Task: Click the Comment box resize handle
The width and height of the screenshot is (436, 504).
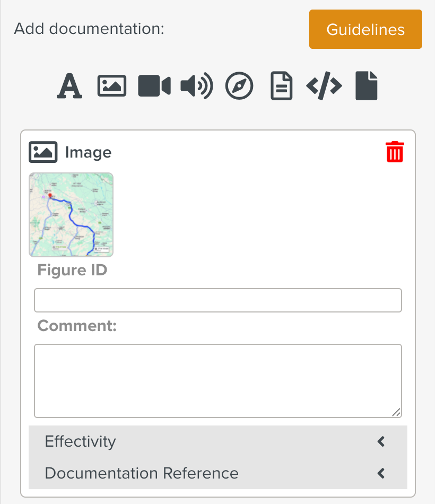Action: 396,412
